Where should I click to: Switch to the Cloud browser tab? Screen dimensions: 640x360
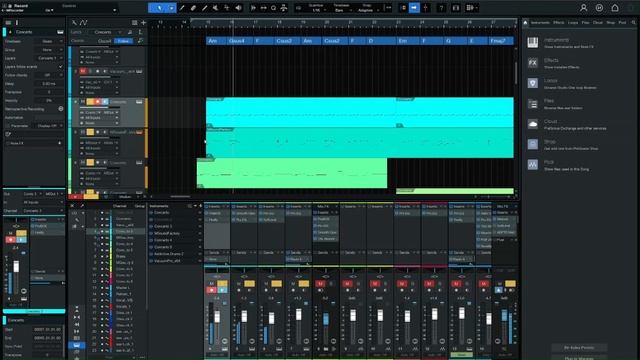[x=598, y=22]
